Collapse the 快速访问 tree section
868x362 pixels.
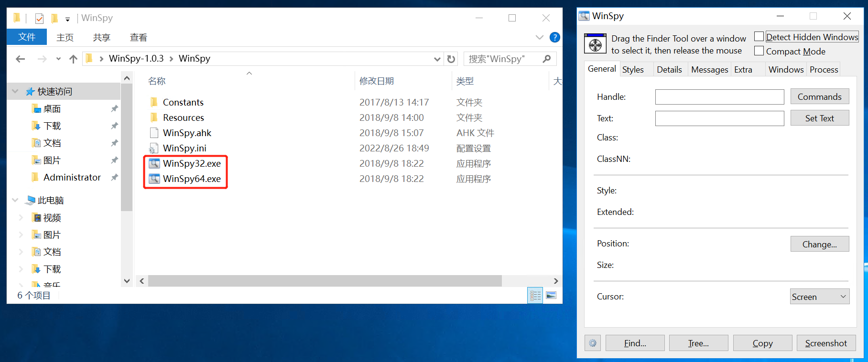click(15, 91)
